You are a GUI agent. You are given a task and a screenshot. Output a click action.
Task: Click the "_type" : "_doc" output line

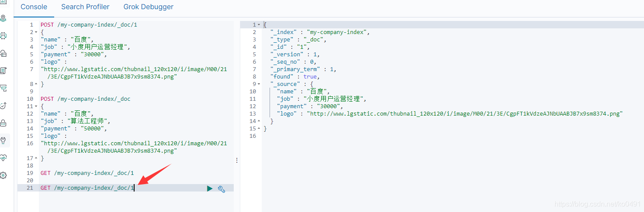298,40
